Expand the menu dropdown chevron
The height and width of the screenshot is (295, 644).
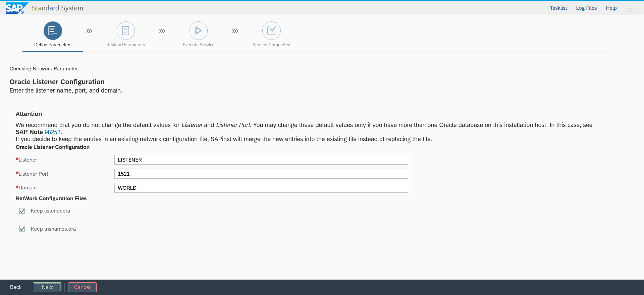[637, 8]
